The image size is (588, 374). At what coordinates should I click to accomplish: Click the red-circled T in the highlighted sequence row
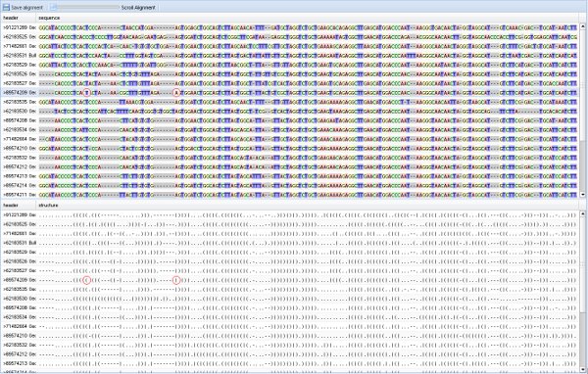pyautogui.click(x=86, y=93)
